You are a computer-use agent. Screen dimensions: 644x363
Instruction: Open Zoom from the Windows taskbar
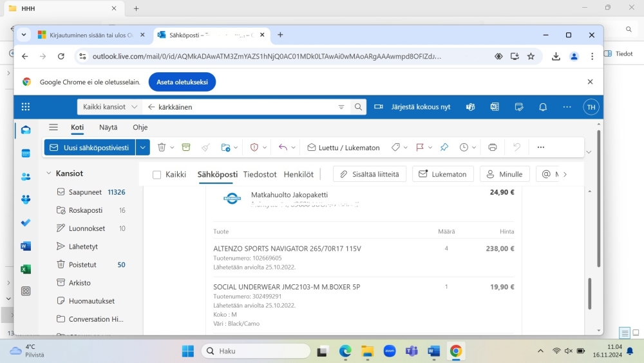[390, 351]
